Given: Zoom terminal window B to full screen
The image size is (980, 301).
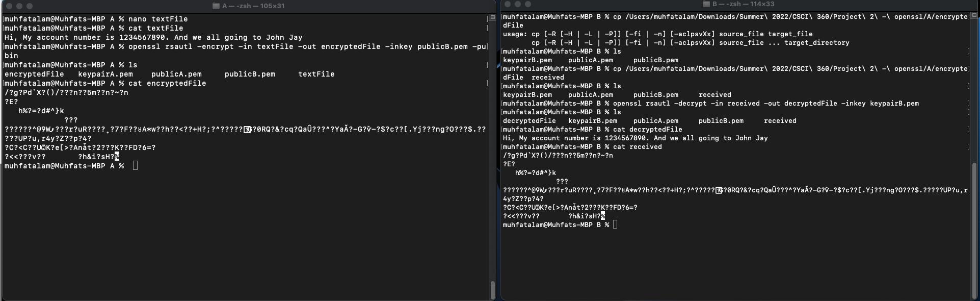Looking at the screenshot, I should click(x=528, y=4).
